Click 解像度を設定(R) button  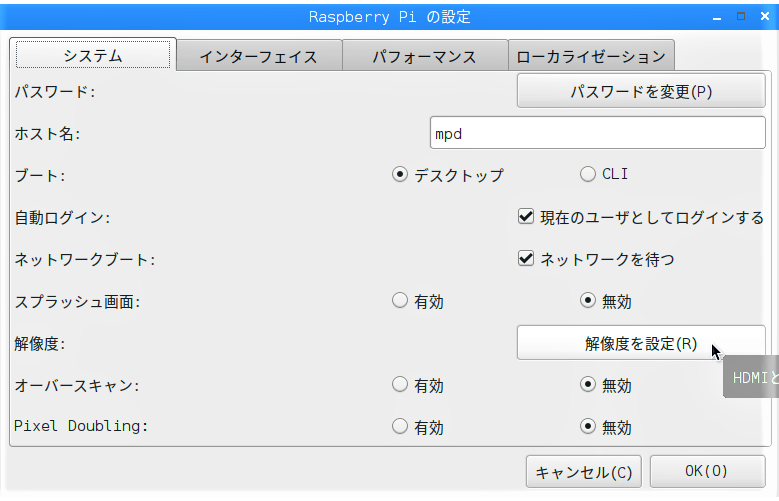(x=641, y=343)
